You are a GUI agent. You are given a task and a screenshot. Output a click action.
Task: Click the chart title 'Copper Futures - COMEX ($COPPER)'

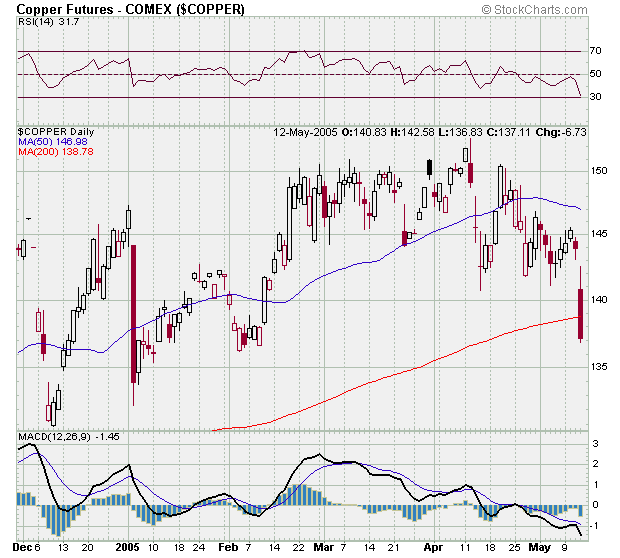click(130, 9)
